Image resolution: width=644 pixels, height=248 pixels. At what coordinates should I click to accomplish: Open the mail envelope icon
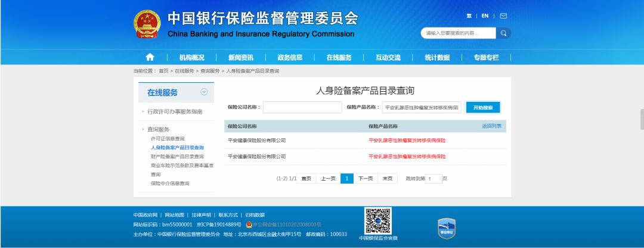[x=503, y=15]
